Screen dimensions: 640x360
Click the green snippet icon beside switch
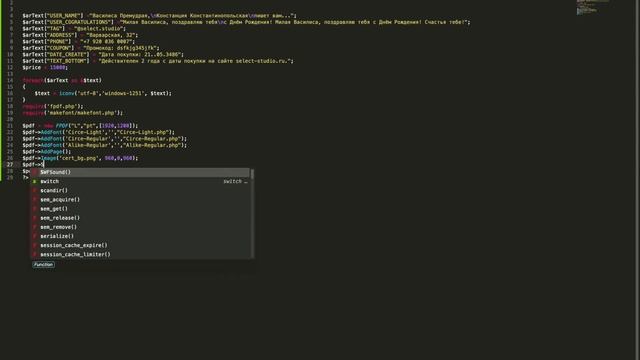35,181
